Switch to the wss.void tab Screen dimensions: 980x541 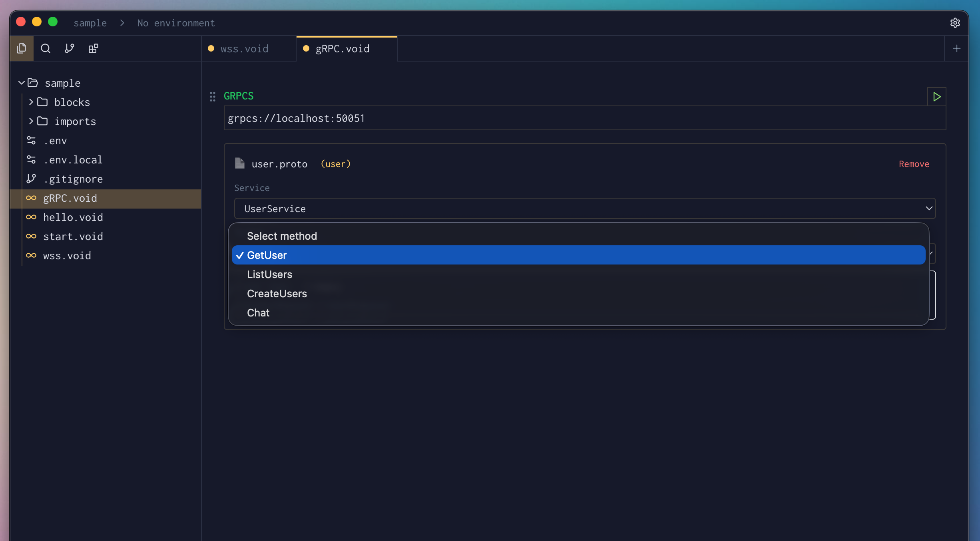tap(244, 49)
